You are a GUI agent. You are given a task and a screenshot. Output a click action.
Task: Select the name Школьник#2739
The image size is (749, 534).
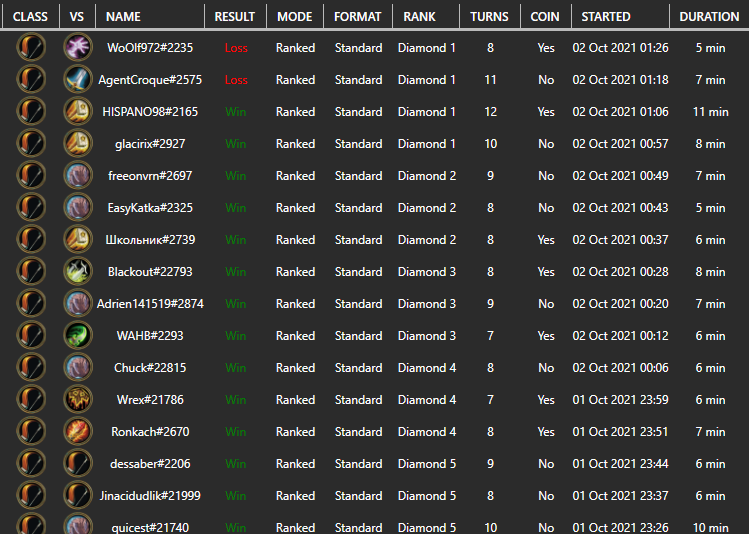[150, 240]
